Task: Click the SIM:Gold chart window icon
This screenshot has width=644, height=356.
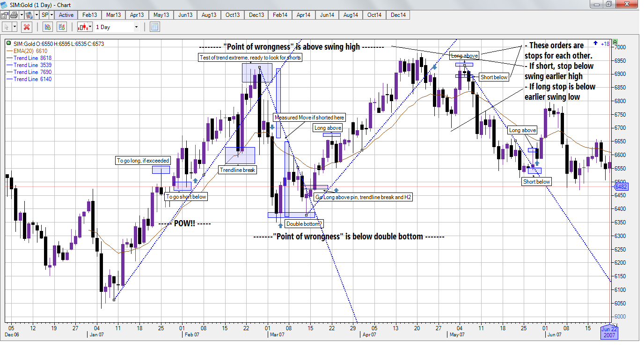Action: pos(4,4)
